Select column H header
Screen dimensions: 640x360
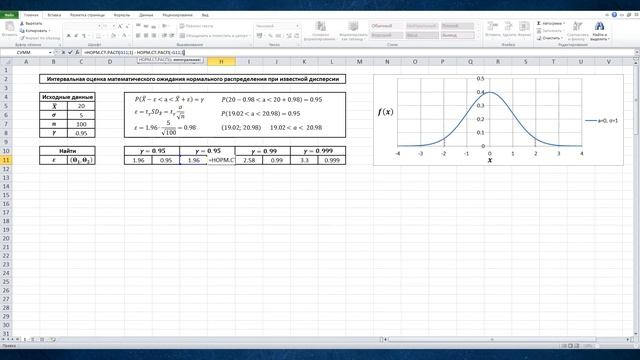point(221,62)
